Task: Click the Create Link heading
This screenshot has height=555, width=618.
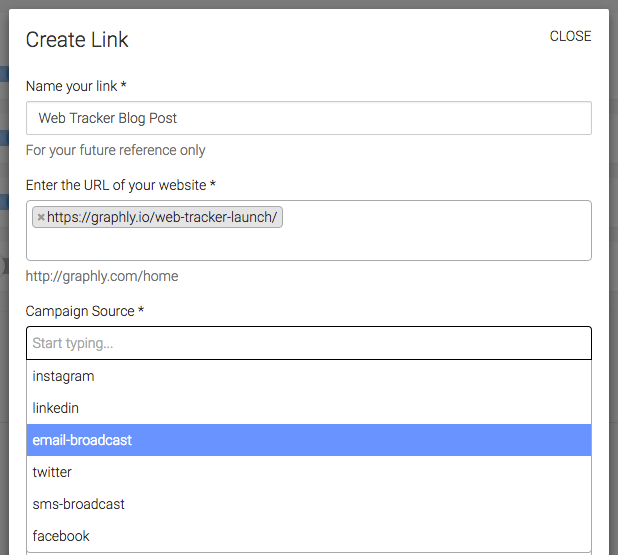Action: (x=77, y=39)
